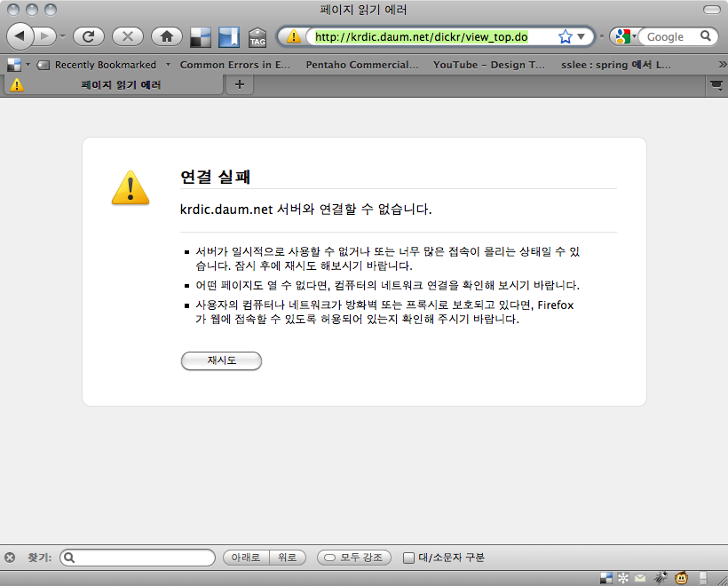Screen dimensions: 728x586
Task: Open the Common Errors in E... bookmark
Action: 234,65
